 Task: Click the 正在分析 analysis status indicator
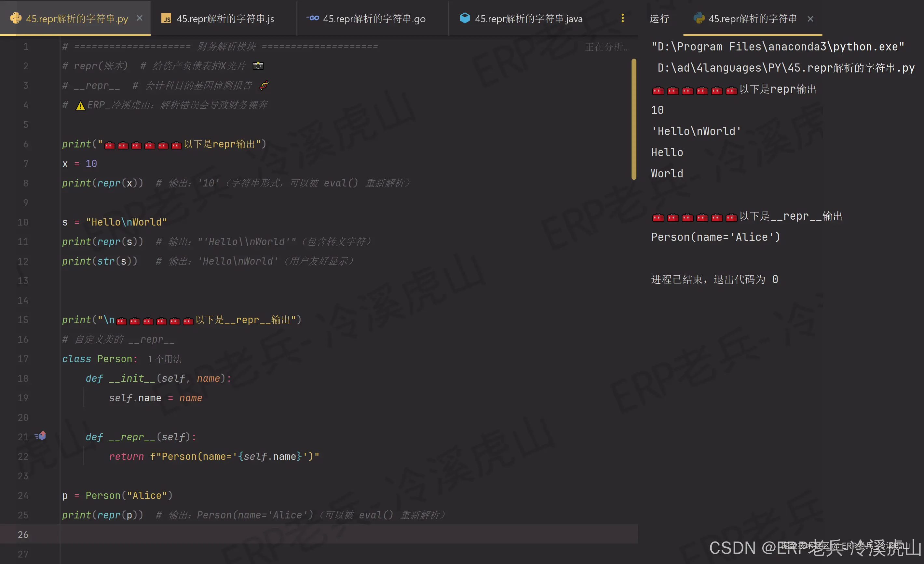607,47
